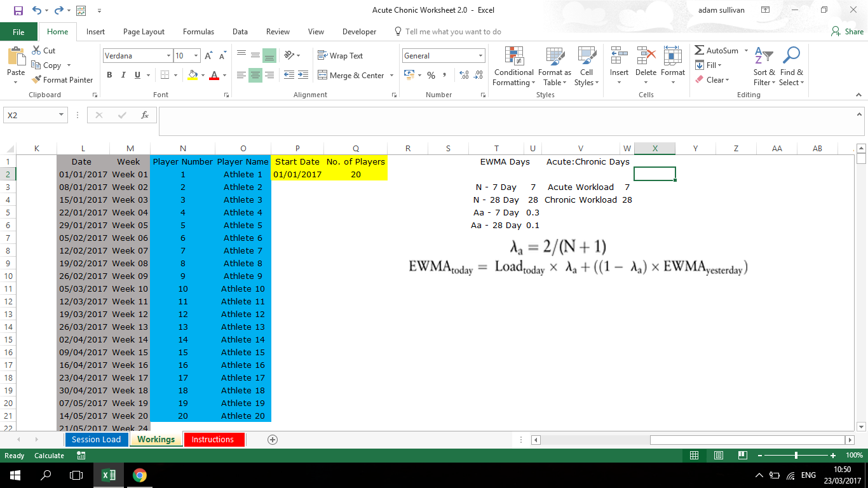The image size is (868, 488).
Task: Open the Session Load sheet tab
Action: (96, 439)
